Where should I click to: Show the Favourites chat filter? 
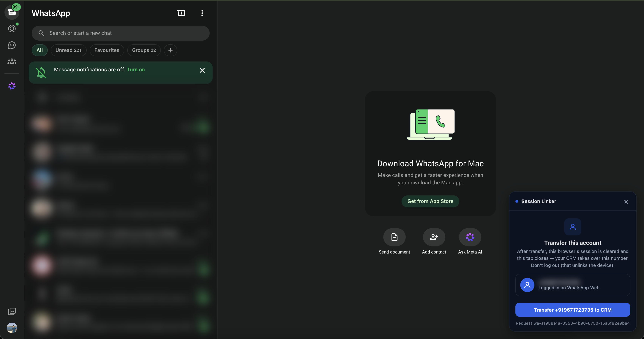coord(107,50)
